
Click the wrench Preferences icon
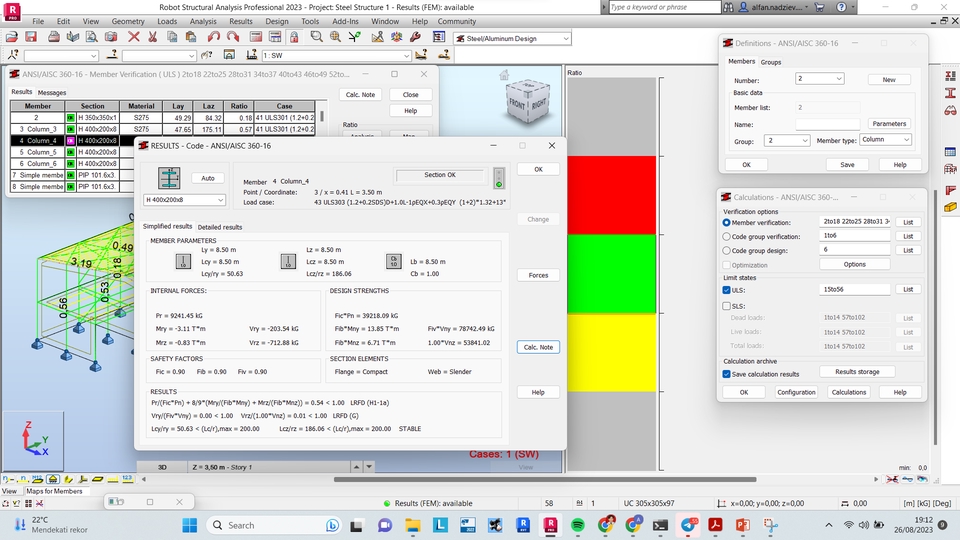tap(415, 37)
